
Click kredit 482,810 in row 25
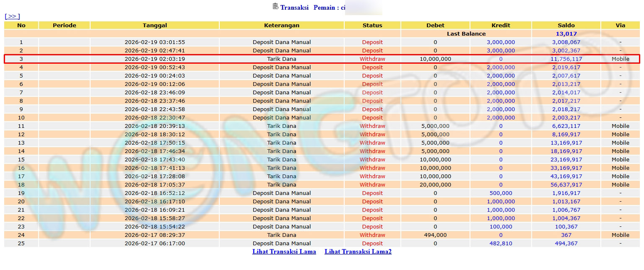point(501,243)
